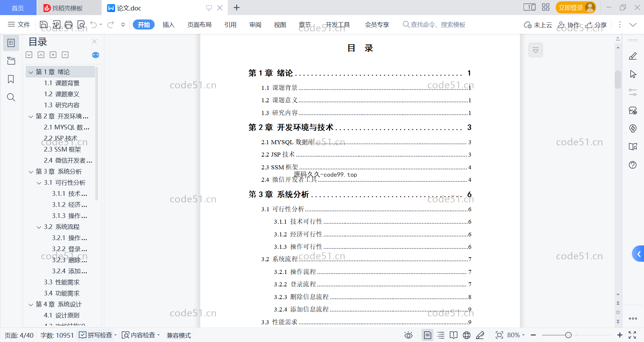Open the quick access toolbar dropdown
Viewport: 644px width, 342px height.
click(123, 24)
